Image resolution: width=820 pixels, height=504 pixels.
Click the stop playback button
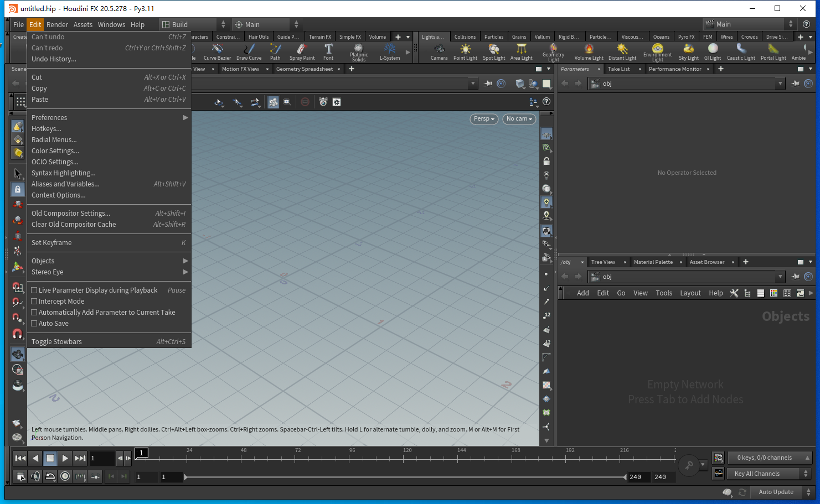50,458
